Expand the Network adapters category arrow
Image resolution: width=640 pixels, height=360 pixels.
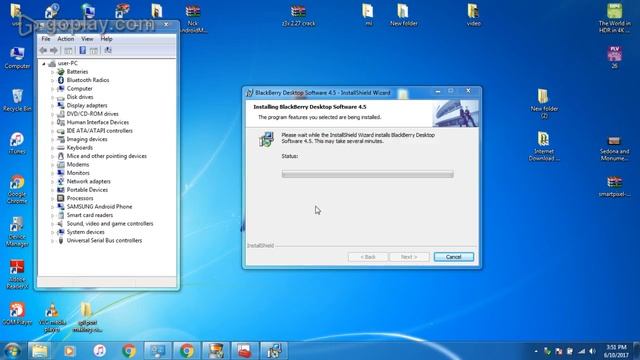click(x=52, y=182)
